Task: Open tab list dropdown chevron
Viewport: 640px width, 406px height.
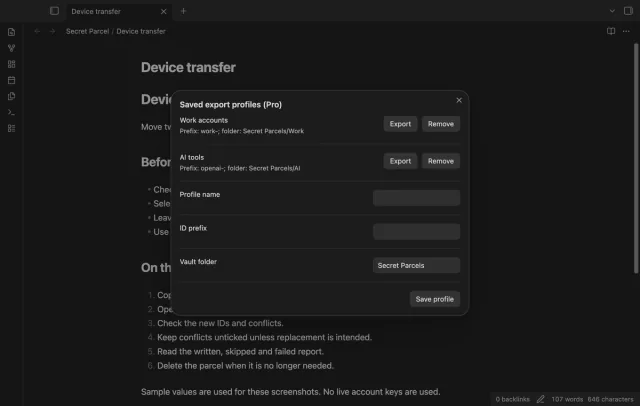Action: 612,11
